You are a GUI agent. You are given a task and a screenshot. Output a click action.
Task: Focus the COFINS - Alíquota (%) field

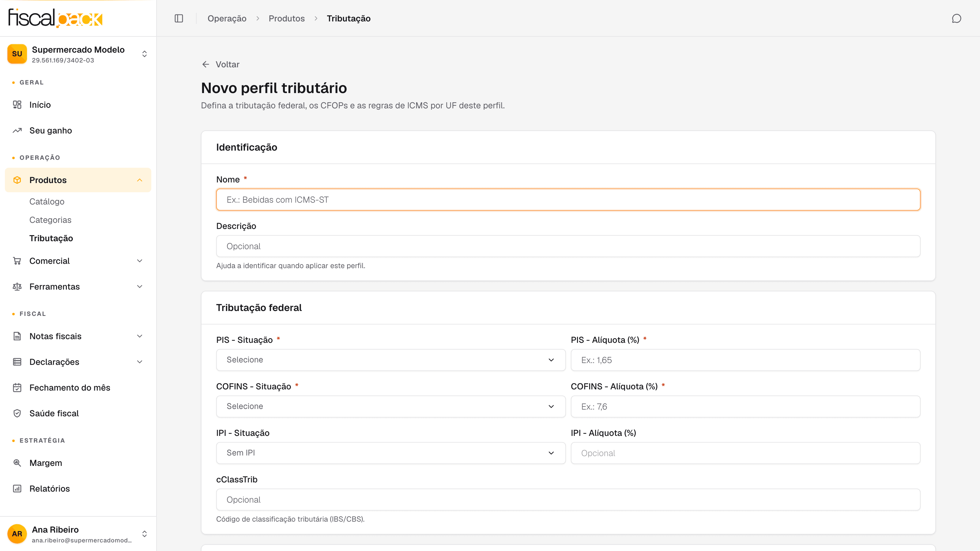pyautogui.click(x=745, y=407)
